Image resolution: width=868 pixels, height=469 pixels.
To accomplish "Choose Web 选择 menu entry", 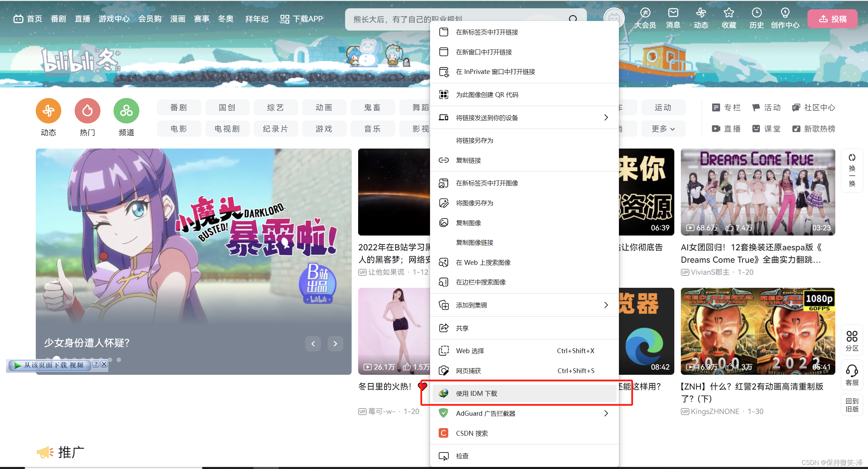I will pyautogui.click(x=524, y=351).
